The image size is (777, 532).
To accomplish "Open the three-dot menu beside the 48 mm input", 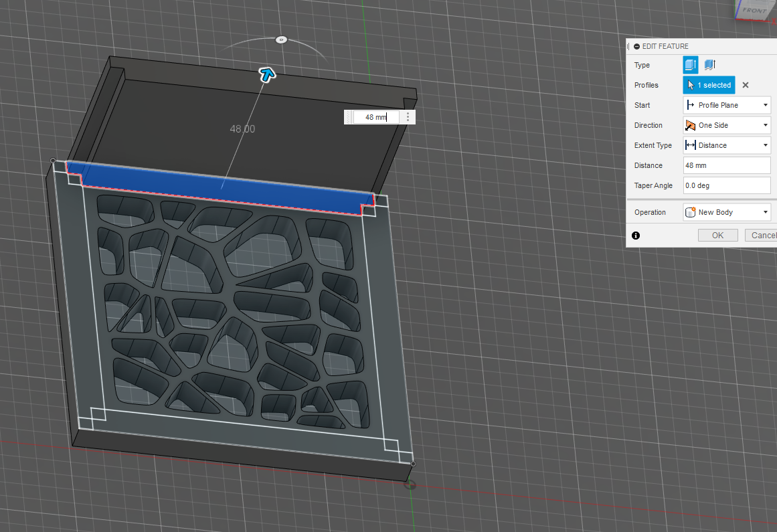I will coord(407,116).
